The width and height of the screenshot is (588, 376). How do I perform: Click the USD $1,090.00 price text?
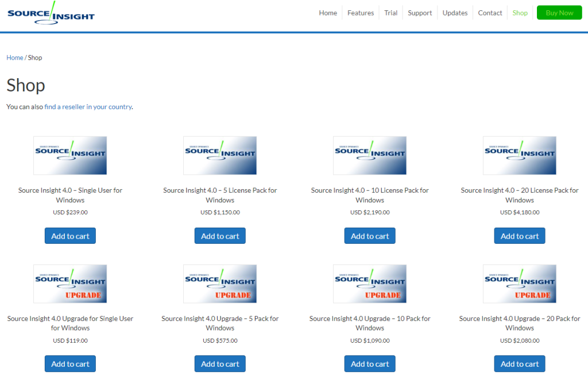click(370, 341)
